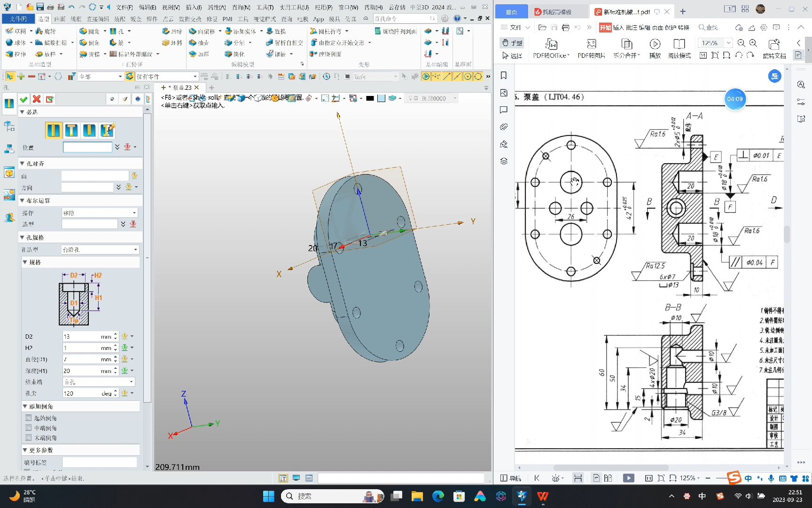This screenshot has height=508, width=812.
Task: Open File Explorer from taskbar
Action: coord(417,496)
